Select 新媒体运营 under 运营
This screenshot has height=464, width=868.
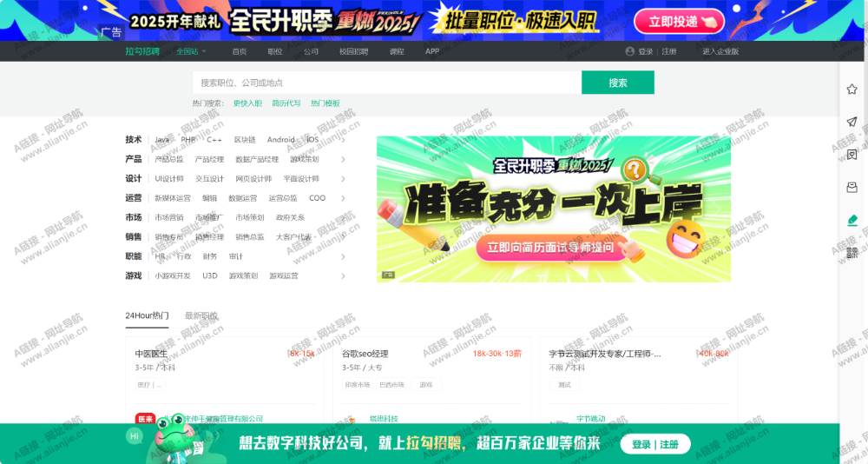pos(173,198)
